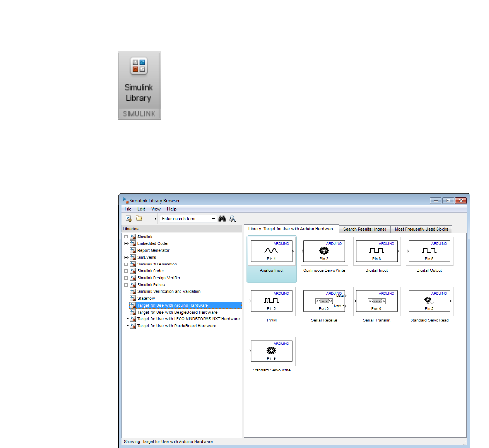Expand the Simulink 3D Animation node
489x448 pixels.
coord(126,264)
